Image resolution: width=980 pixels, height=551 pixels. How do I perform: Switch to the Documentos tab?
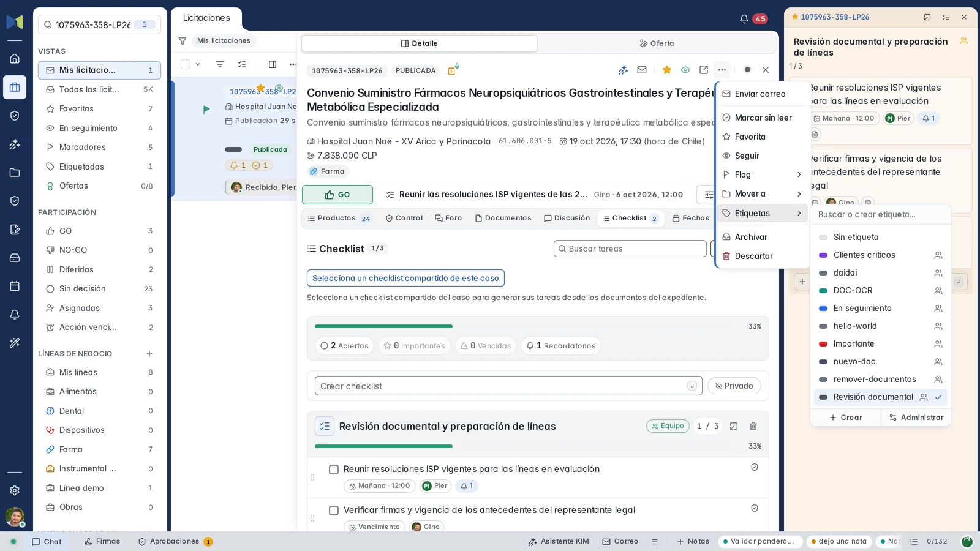coord(503,218)
